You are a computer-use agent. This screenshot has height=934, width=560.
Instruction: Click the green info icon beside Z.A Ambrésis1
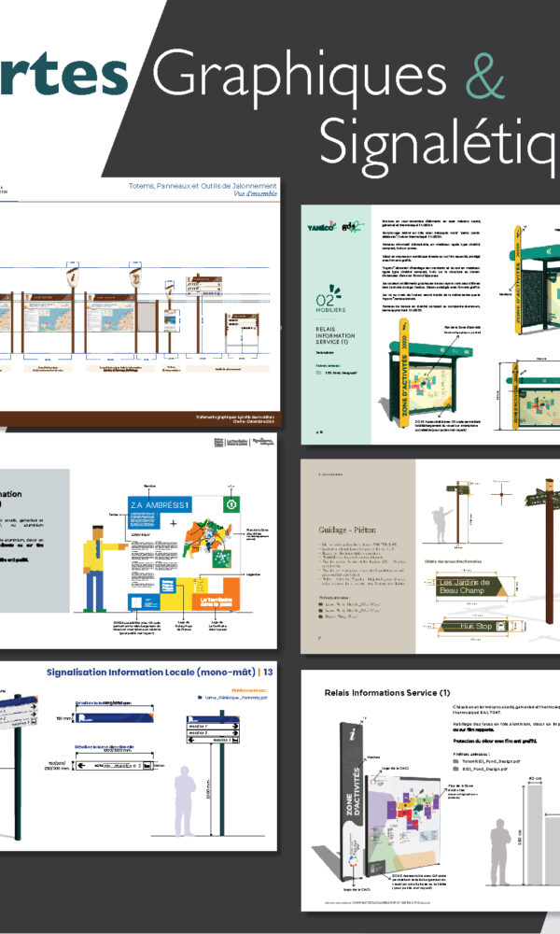pos(231,504)
